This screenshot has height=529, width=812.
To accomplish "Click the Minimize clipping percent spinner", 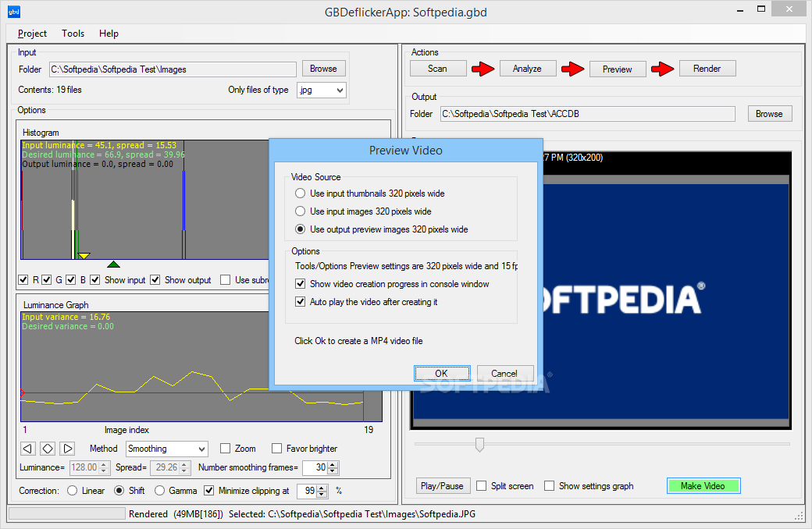I will (x=312, y=491).
